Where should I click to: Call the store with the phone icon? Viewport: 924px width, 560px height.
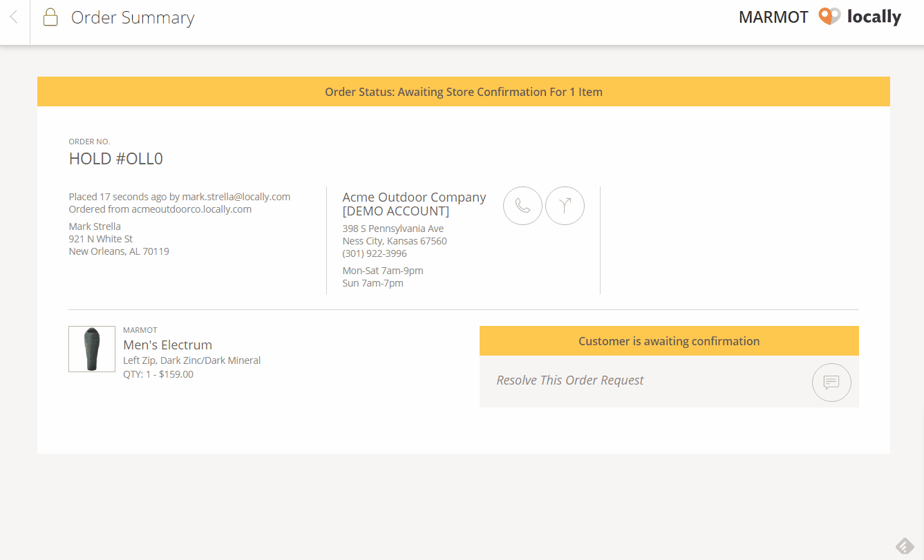[522, 206]
